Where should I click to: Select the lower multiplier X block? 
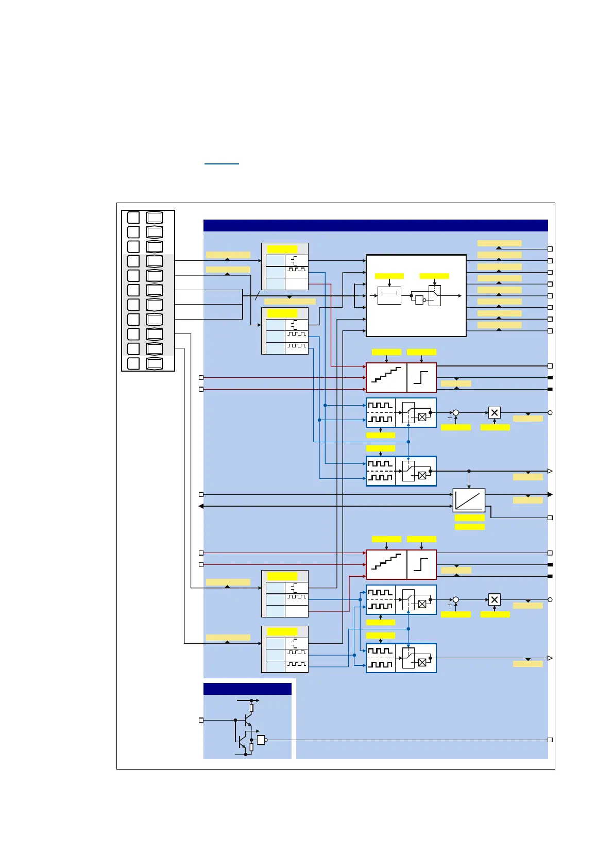(x=495, y=600)
